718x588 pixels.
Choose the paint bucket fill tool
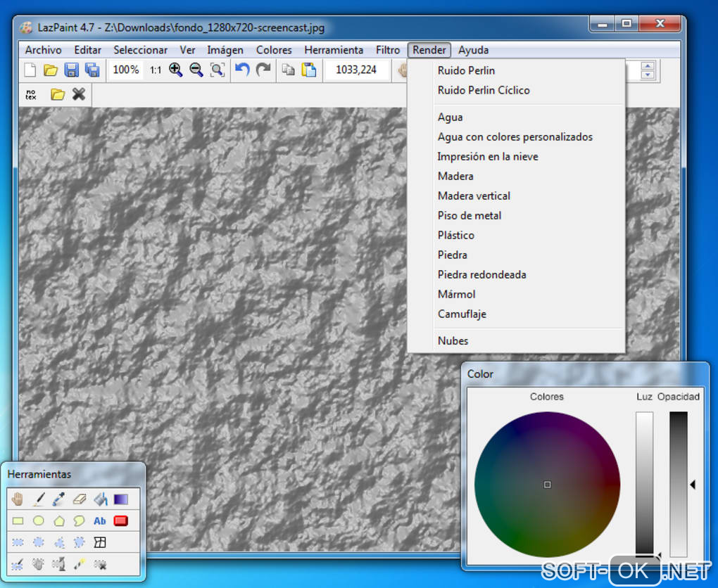(x=100, y=499)
